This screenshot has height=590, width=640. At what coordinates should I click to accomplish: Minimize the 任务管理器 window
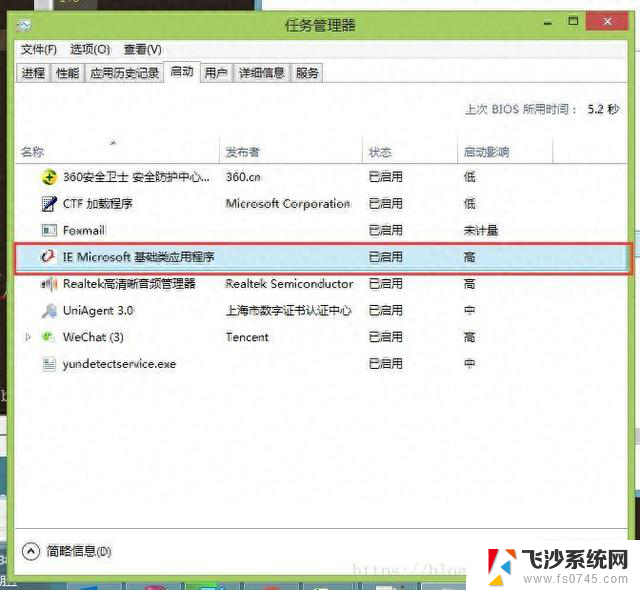click(x=548, y=23)
